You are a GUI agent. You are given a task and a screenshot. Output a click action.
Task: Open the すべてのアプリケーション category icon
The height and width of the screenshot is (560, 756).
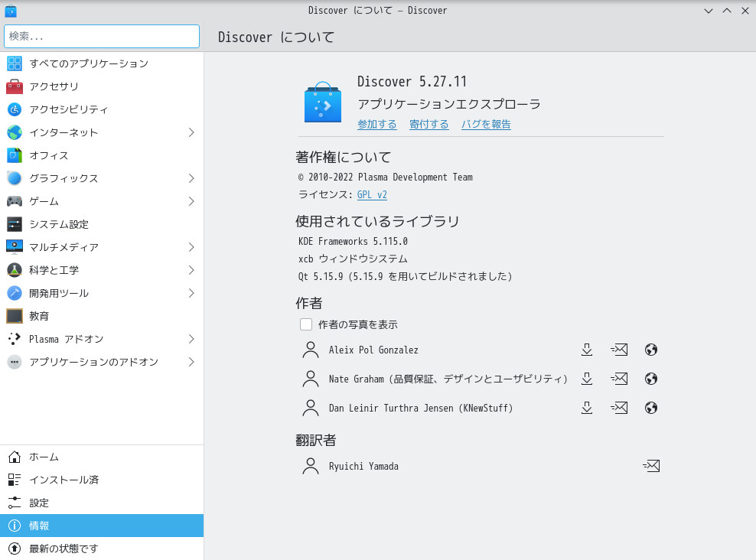click(x=14, y=63)
